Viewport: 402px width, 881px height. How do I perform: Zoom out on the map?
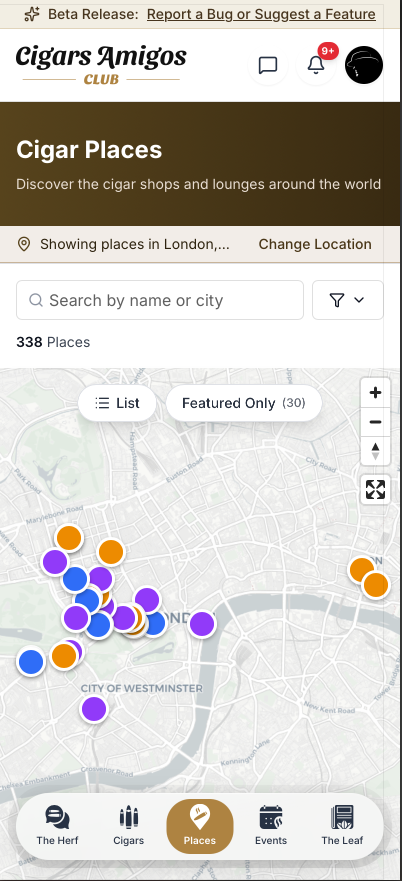tap(375, 422)
